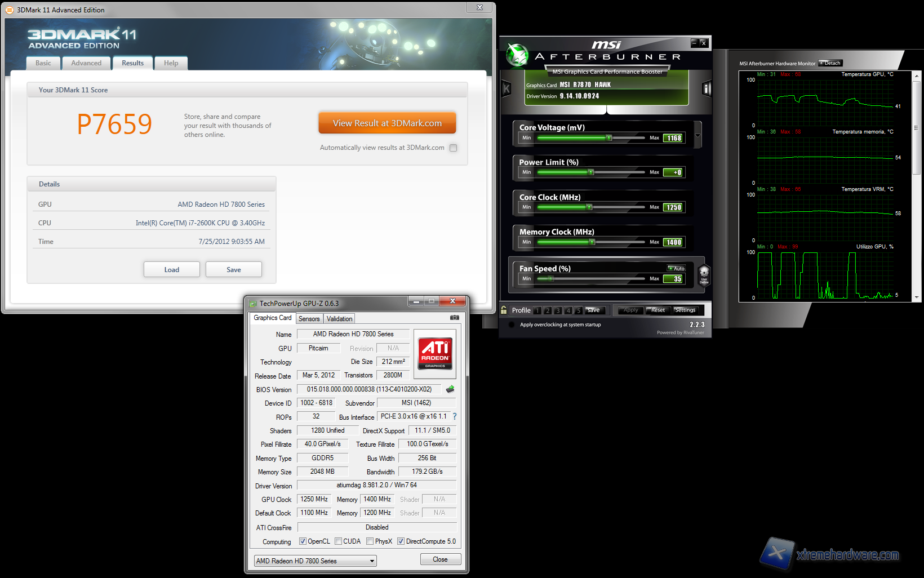Screen dimensions: 924x578
Task: Toggle the fan speed Auto button
Action: pyautogui.click(x=676, y=269)
